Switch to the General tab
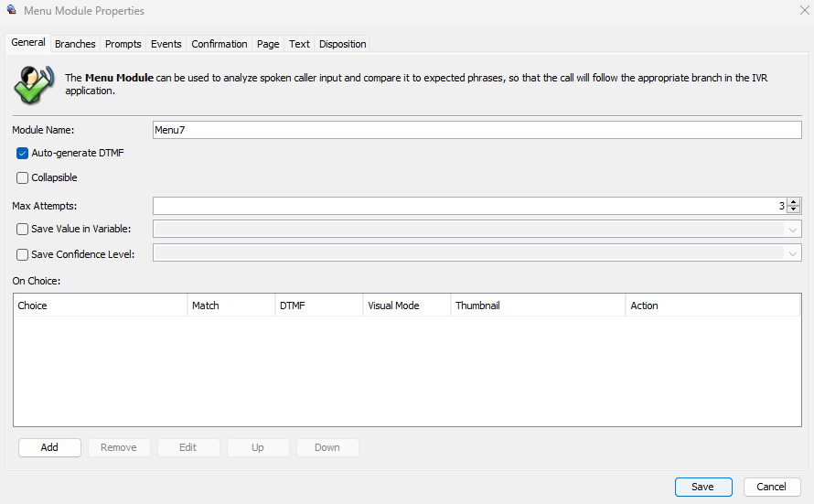The height and width of the screenshot is (504, 814). (28, 43)
